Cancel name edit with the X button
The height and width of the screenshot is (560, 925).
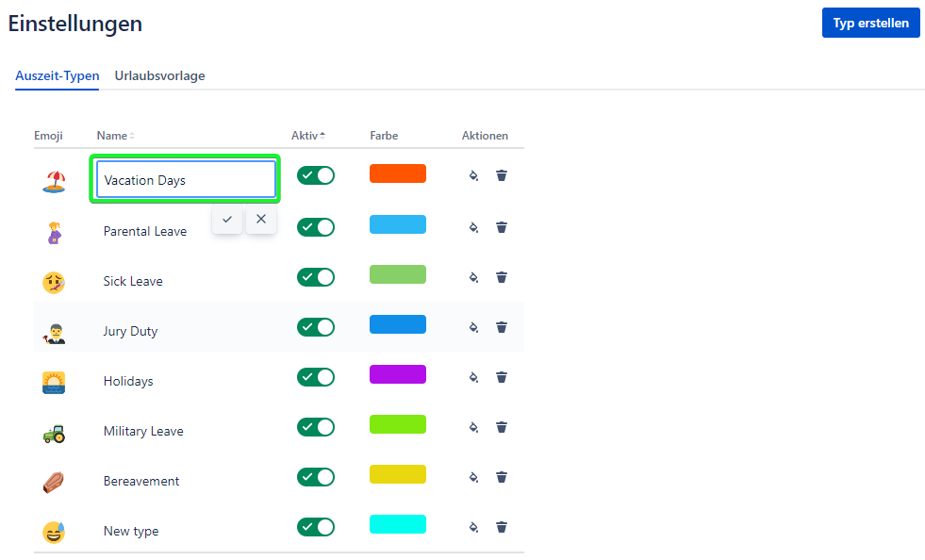tap(261, 219)
